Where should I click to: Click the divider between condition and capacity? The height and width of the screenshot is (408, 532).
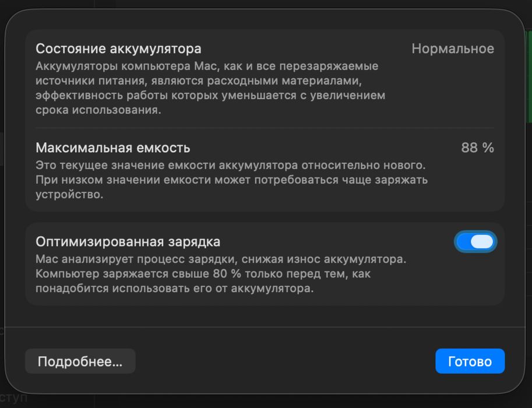(265, 128)
